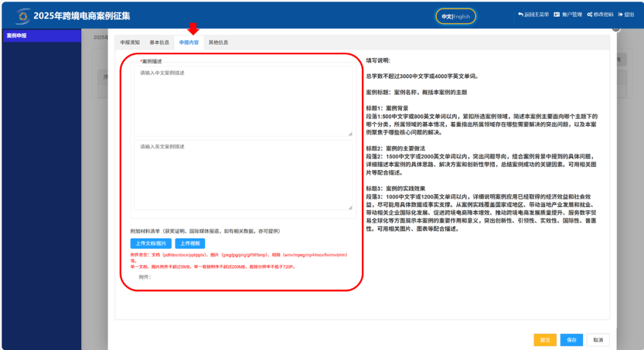This screenshot has width=644, height=350.
Task: Switch to the 基本信息 tab
Action: 159,42
